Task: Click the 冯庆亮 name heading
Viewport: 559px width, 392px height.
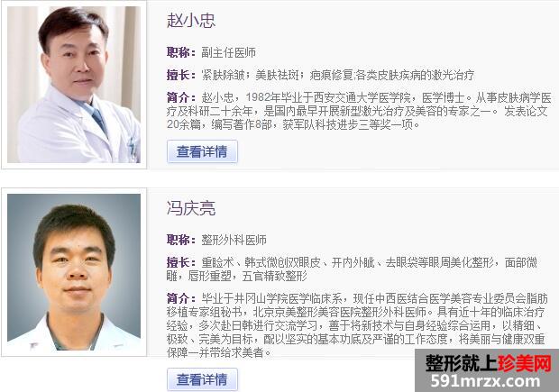Action: click(x=191, y=208)
